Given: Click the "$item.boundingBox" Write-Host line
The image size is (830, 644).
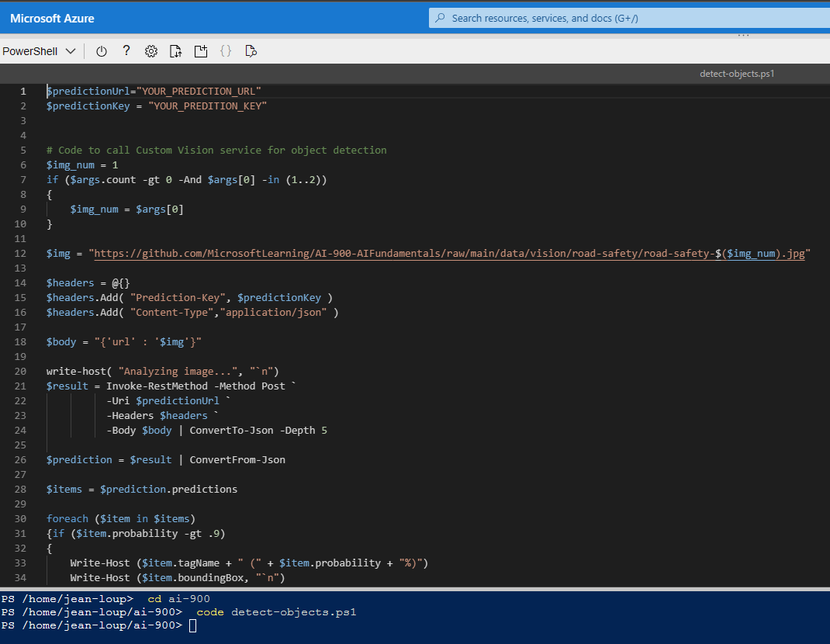Looking at the screenshot, I should click(x=178, y=578).
